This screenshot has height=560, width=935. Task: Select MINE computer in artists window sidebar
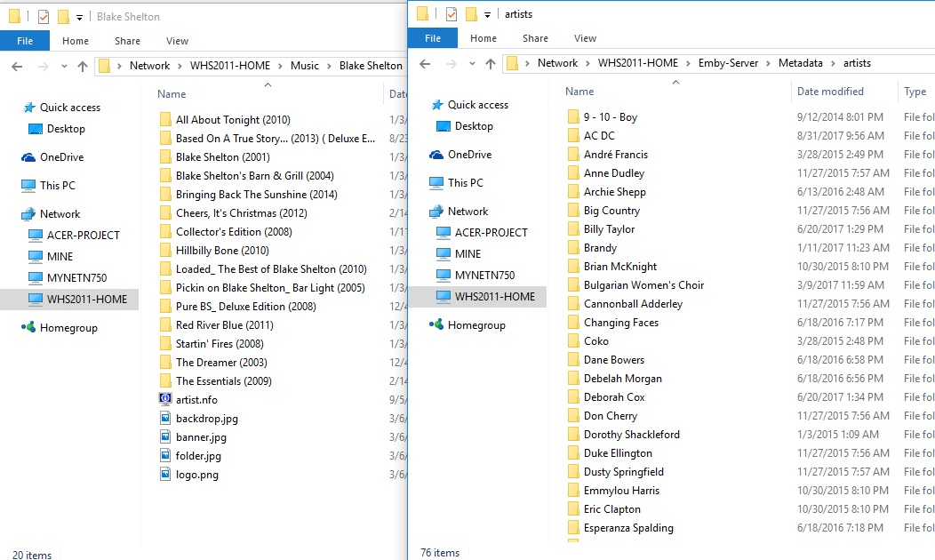[467, 254]
